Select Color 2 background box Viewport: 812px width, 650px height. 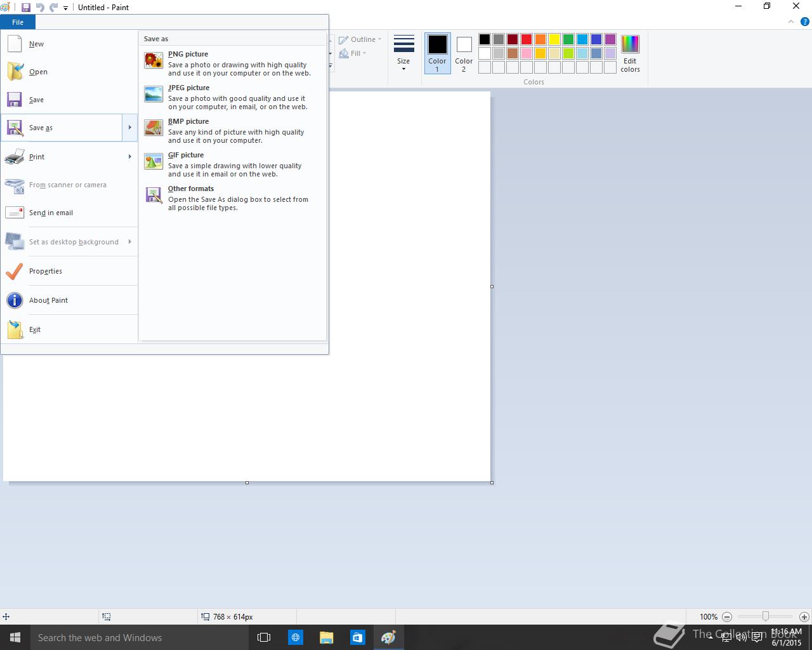click(464, 53)
